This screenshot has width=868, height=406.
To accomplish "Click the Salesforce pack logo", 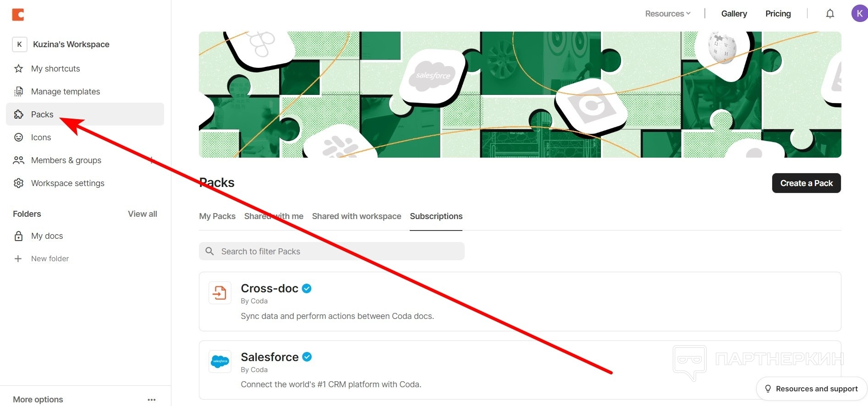I will (220, 362).
